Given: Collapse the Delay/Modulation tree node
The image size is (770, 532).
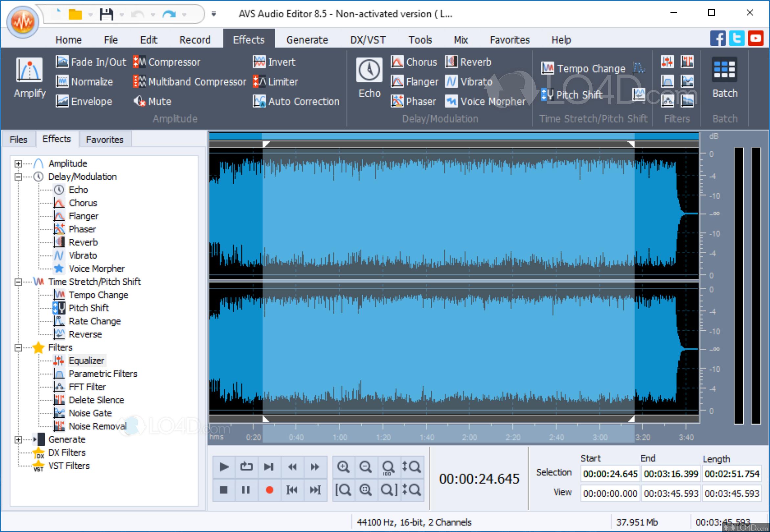Looking at the screenshot, I should pos(18,177).
